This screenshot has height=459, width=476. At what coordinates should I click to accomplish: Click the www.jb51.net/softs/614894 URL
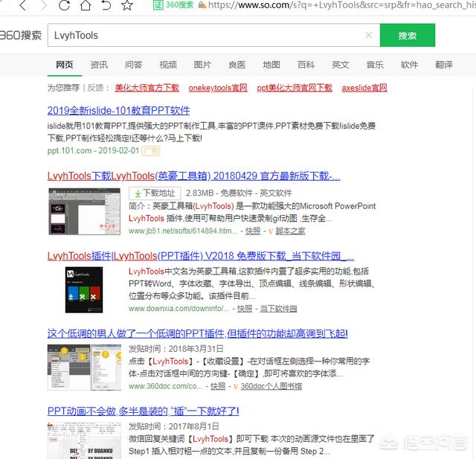click(x=183, y=231)
